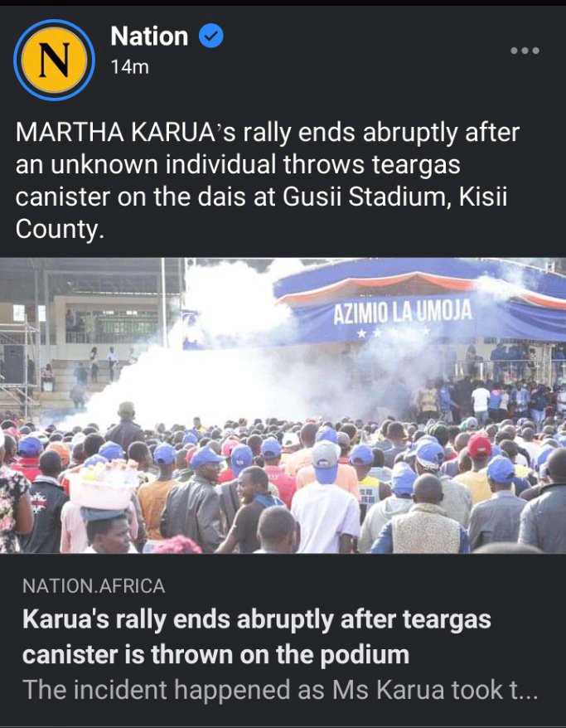Tap the black N letter in the logo
Viewport: 566px width, 728px height.
click(55, 61)
